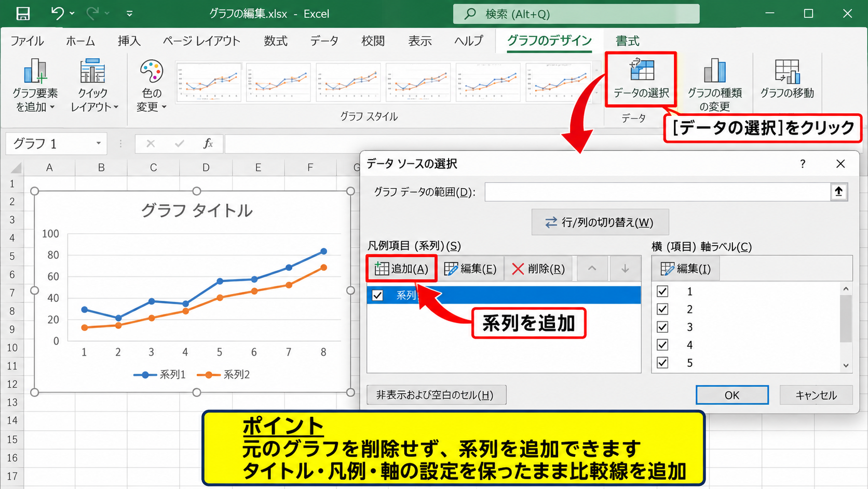Select row 15 header

pyautogui.click(x=12, y=439)
